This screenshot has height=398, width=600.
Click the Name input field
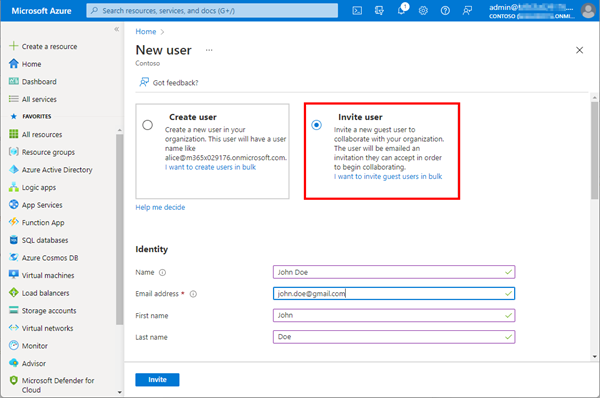coord(394,272)
